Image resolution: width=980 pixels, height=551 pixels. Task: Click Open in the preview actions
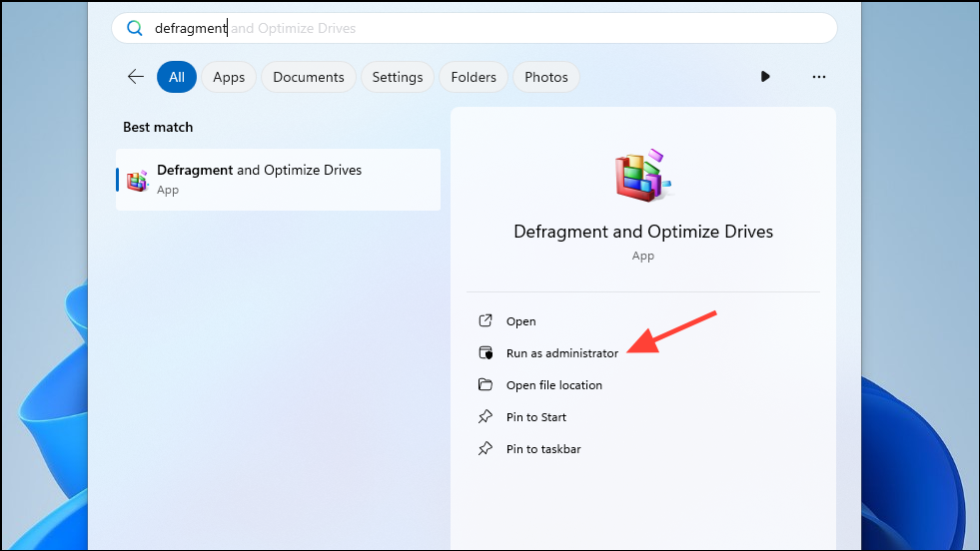[x=521, y=321]
